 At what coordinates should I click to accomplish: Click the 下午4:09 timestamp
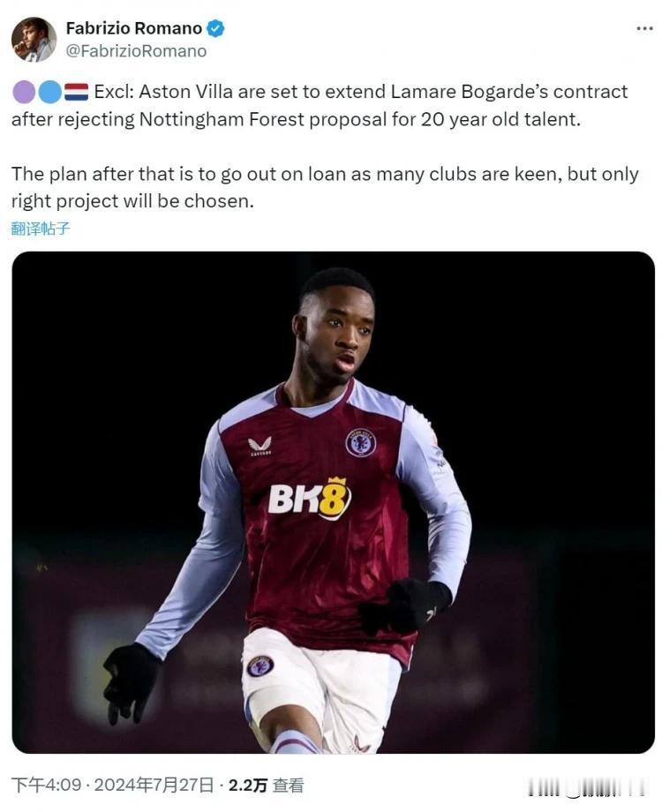point(46,785)
